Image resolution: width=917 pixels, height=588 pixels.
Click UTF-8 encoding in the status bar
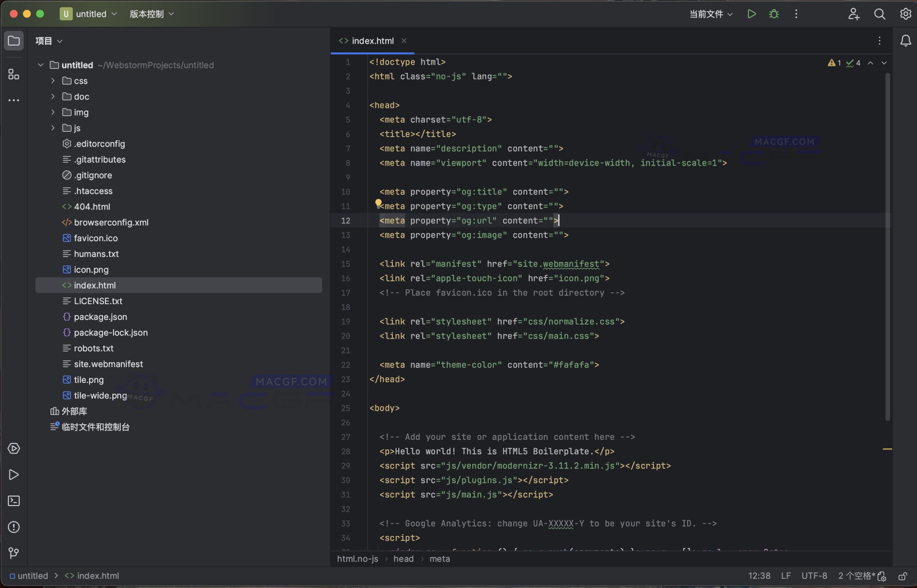point(814,575)
